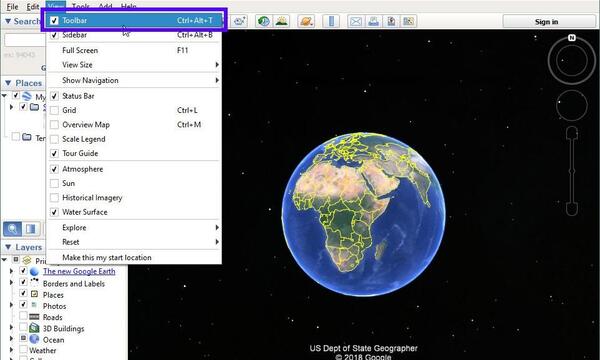Uncheck the Borders and Labels layer checkbox

[x=23, y=282]
